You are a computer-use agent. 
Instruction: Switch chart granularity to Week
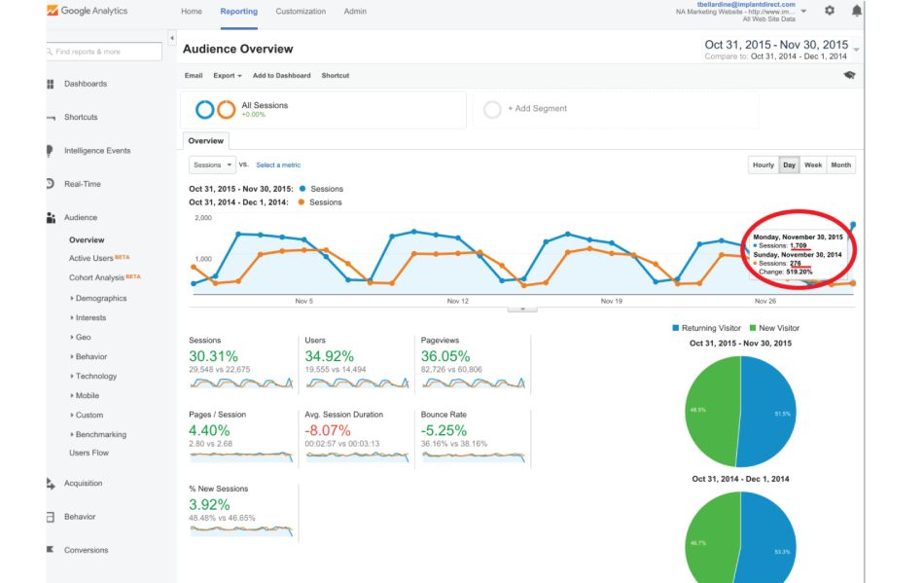point(813,164)
